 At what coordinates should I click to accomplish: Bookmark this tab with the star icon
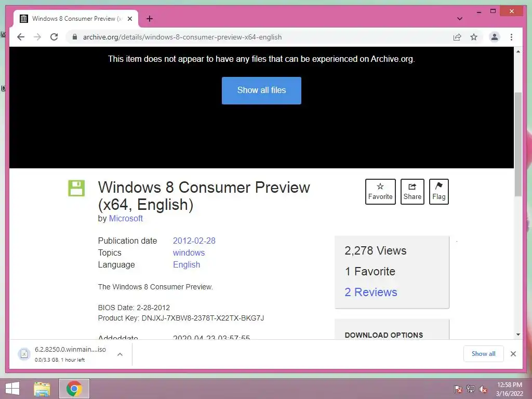[x=474, y=37]
